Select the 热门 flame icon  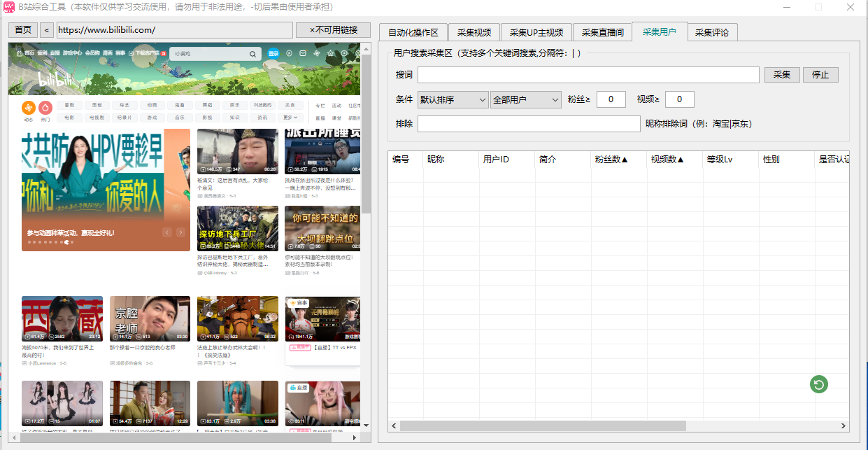pos(45,107)
